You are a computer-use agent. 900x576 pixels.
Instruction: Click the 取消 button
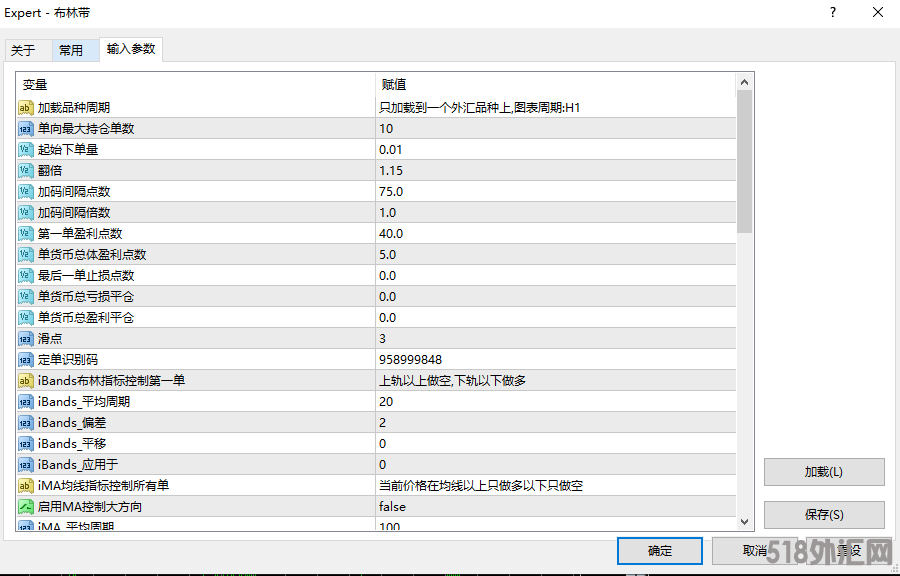point(755,551)
